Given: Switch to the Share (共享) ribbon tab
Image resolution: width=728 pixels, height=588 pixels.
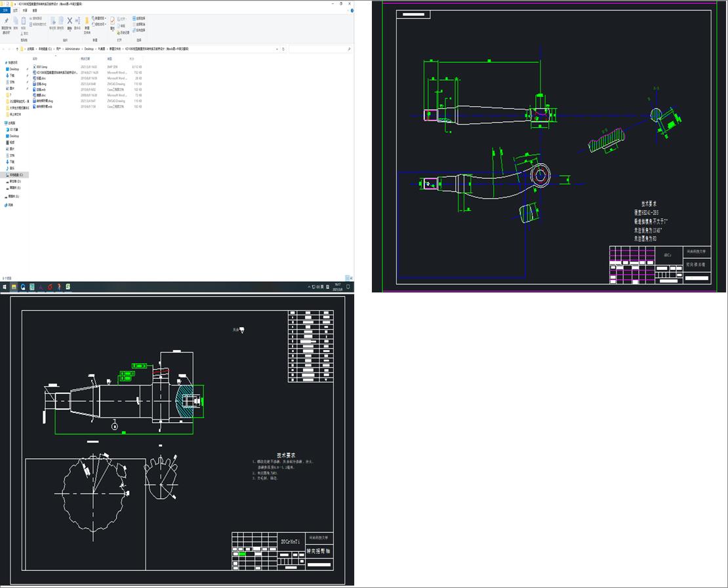Looking at the screenshot, I should (25, 10).
